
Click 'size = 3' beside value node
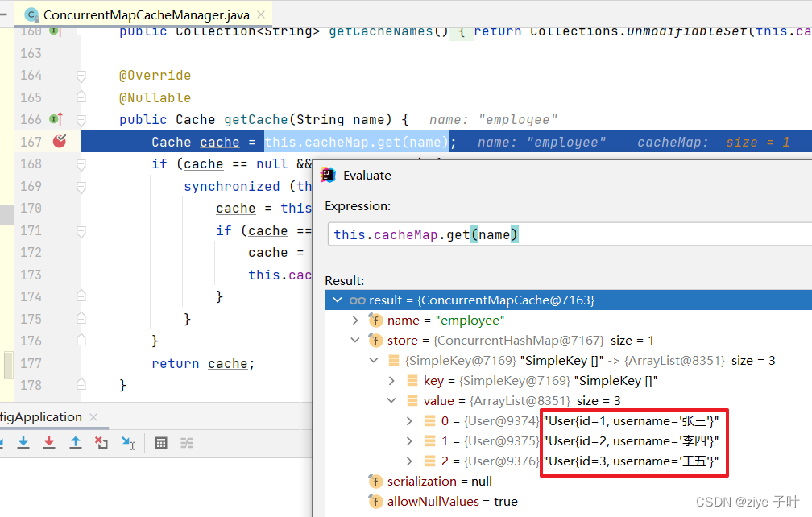598,400
